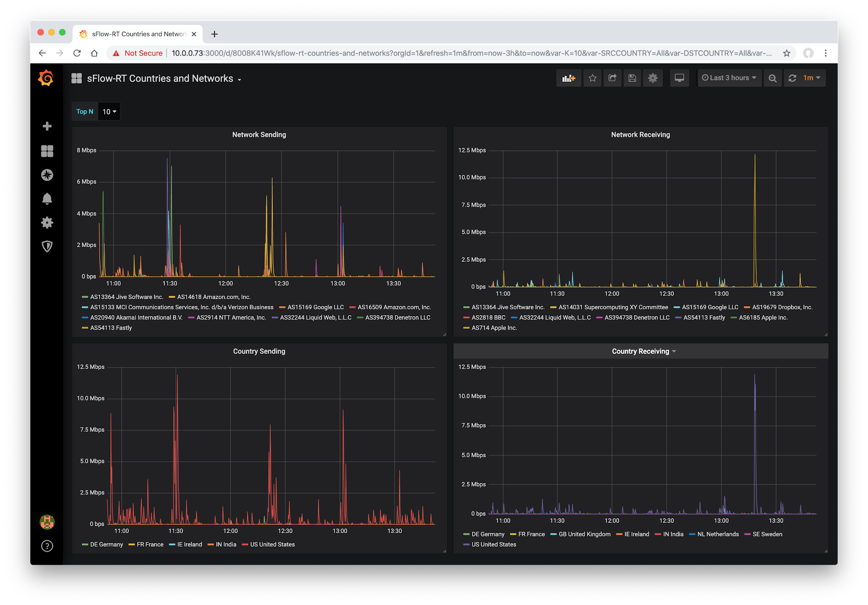Hide AS15169 Google LLC series in Network Sending

coord(315,307)
